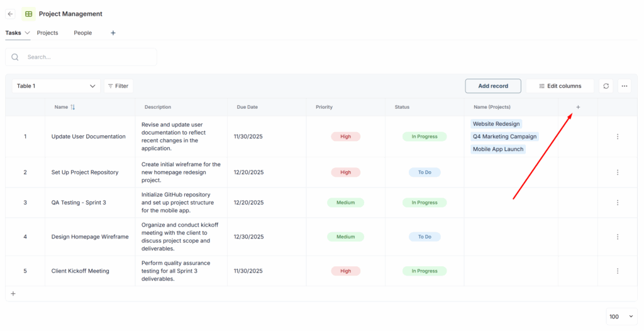Add a row with bottom plus icon

(13, 294)
